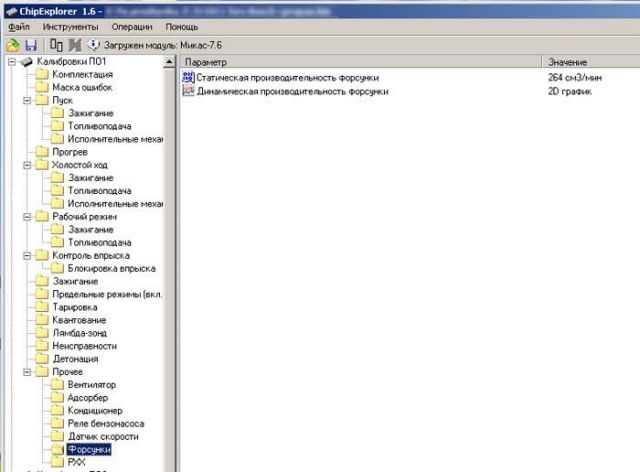Click the tree panel scroll-up arrow
Image resolution: width=640 pixels, height=472 pixels.
[170, 62]
